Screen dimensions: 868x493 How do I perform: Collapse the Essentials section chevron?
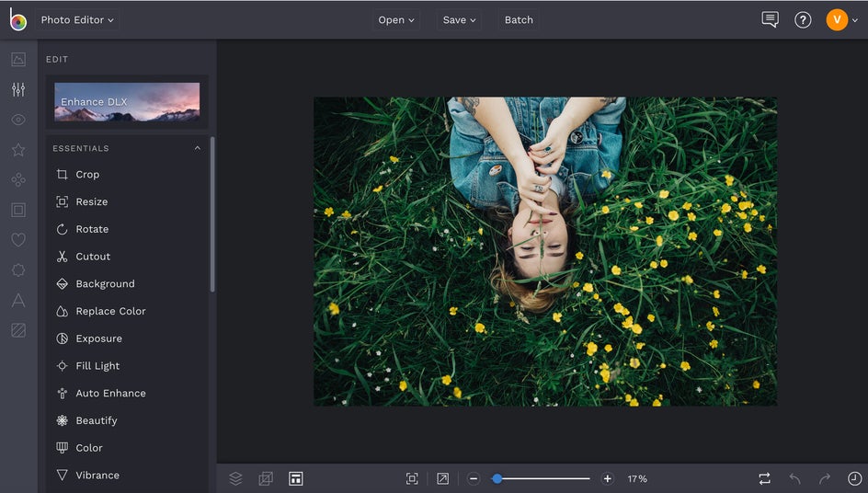point(197,148)
